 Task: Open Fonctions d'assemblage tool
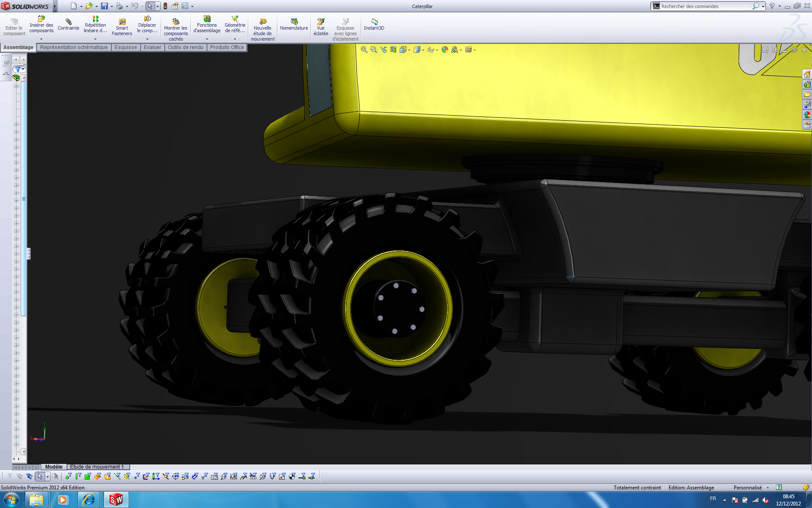[x=207, y=25]
